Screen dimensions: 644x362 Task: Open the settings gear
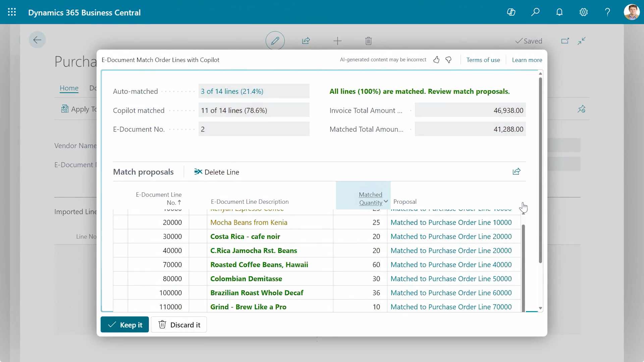pyautogui.click(x=584, y=12)
